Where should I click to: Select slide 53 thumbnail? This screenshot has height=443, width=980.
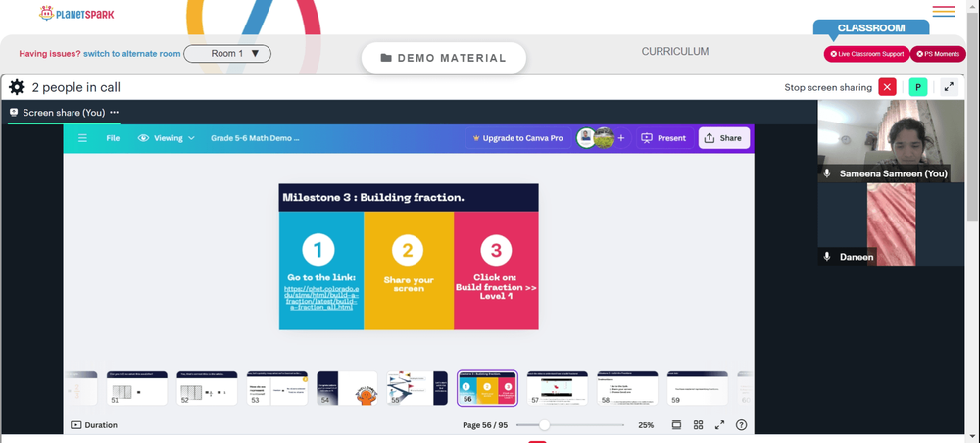point(277,389)
